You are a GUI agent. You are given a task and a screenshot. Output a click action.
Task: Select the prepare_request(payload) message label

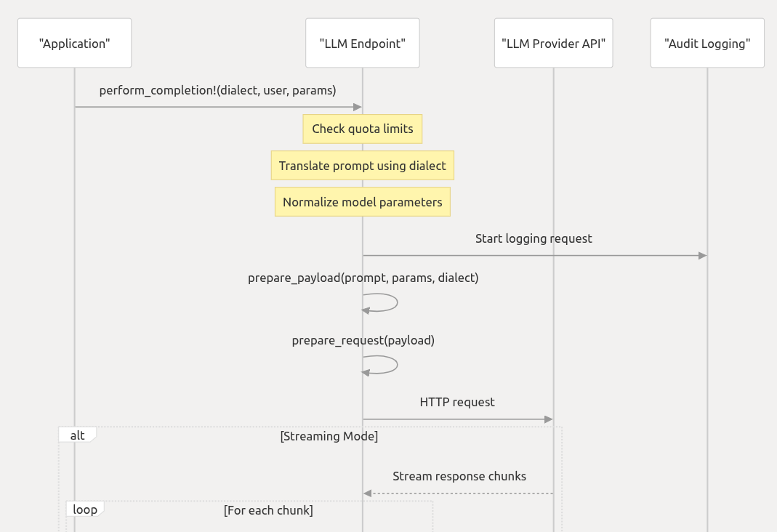tap(363, 340)
